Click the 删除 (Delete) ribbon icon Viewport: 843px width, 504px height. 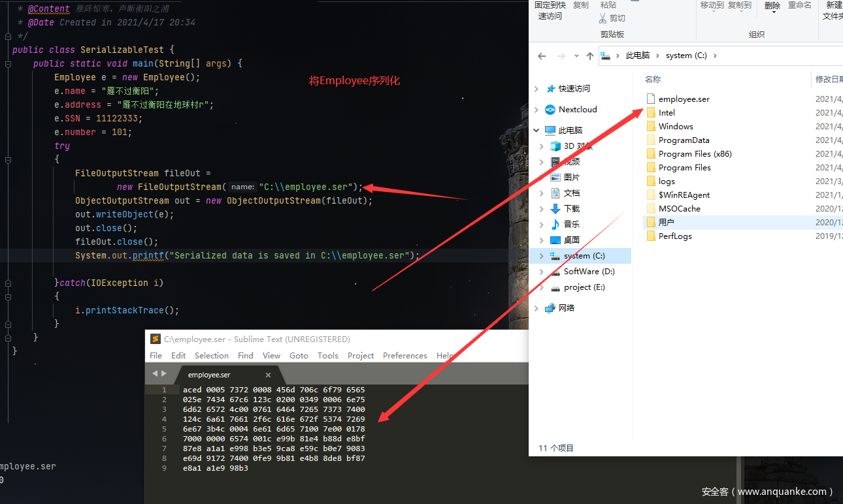coord(772,7)
